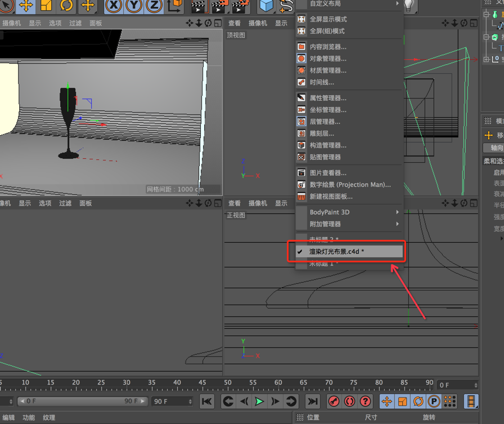
Task: Expand BodyPaint 3D submenu
Action: [x=349, y=212]
